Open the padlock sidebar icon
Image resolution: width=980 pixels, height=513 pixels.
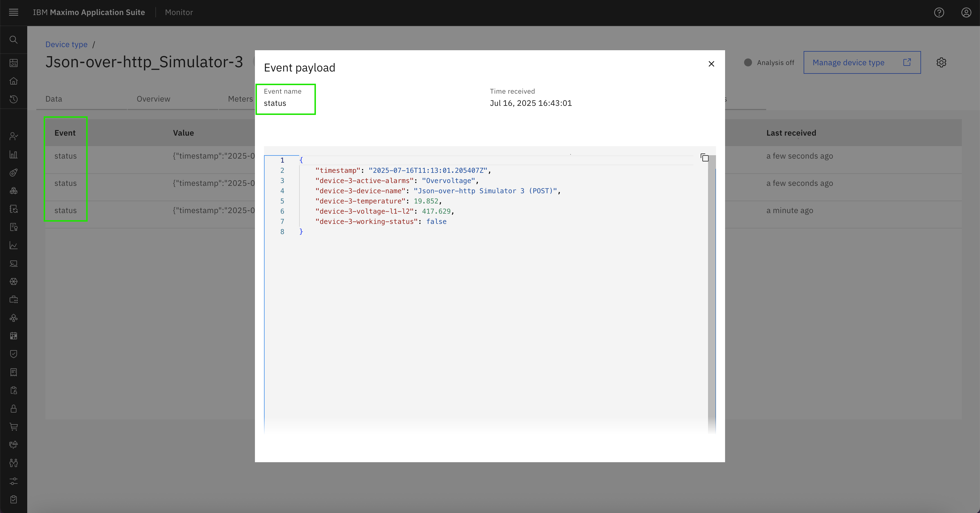pyautogui.click(x=14, y=409)
